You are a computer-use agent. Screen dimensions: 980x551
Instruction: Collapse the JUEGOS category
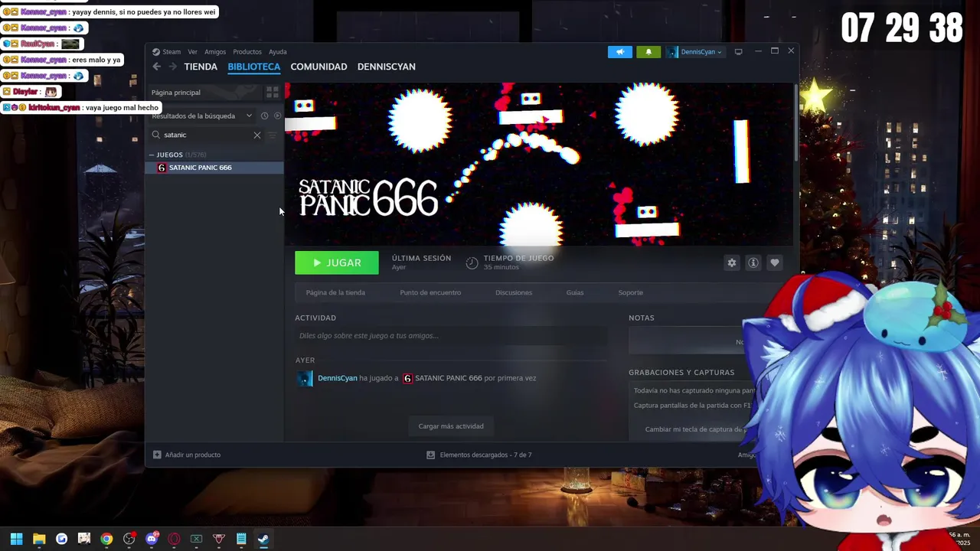pos(152,155)
